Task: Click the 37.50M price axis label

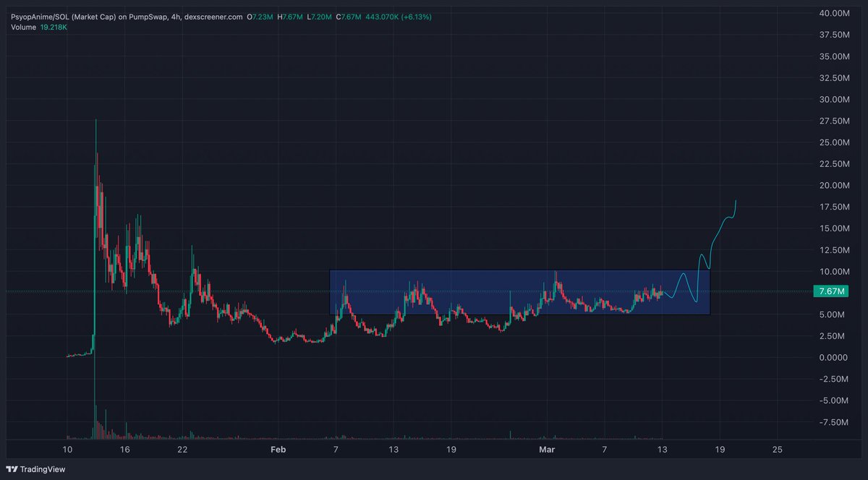Action: click(x=834, y=35)
